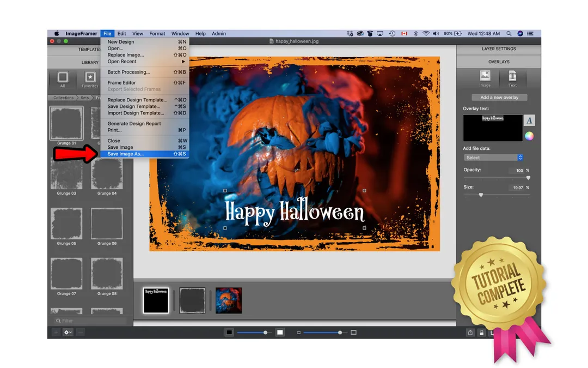This screenshot has height=368, width=588.
Task: Select the Happy Halloween text layer thumbnail
Action: pyautogui.click(x=156, y=300)
